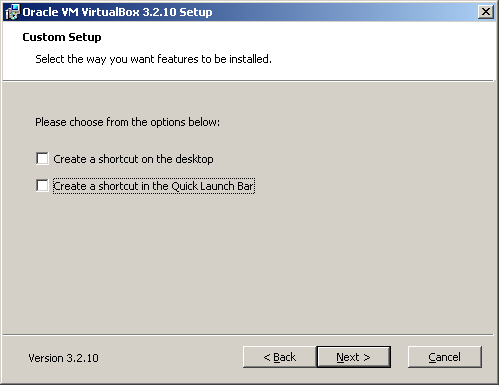Return to the previous page with Back

pos(280,357)
